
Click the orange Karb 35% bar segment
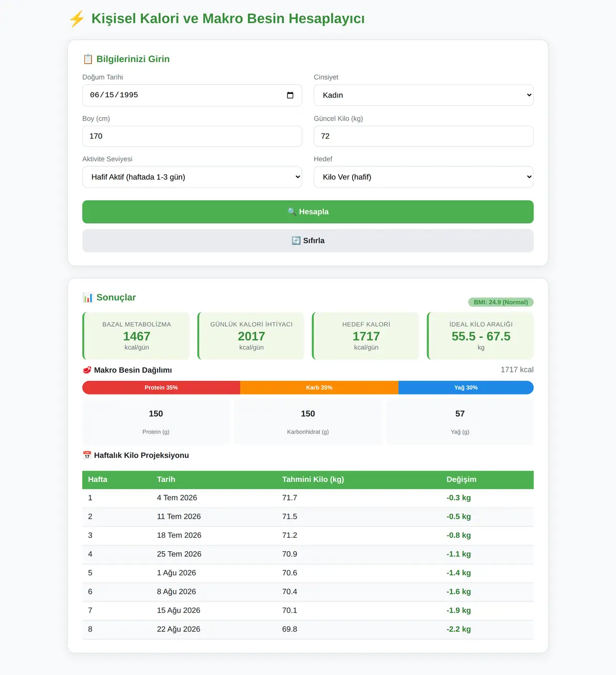point(319,387)
